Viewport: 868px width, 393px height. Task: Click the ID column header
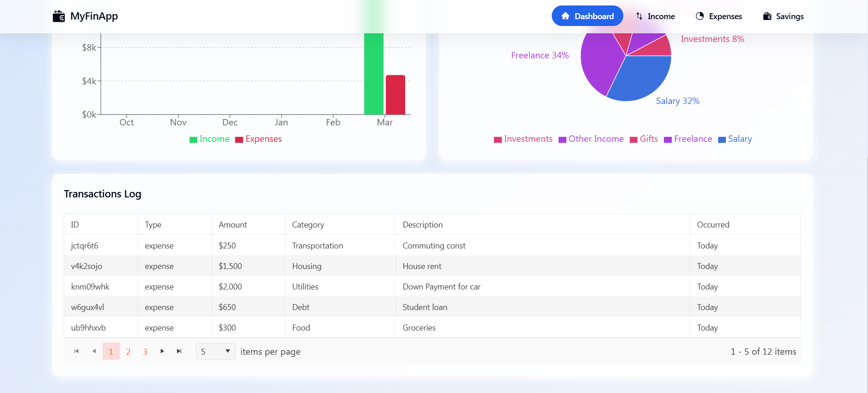(x=101, y=224)
